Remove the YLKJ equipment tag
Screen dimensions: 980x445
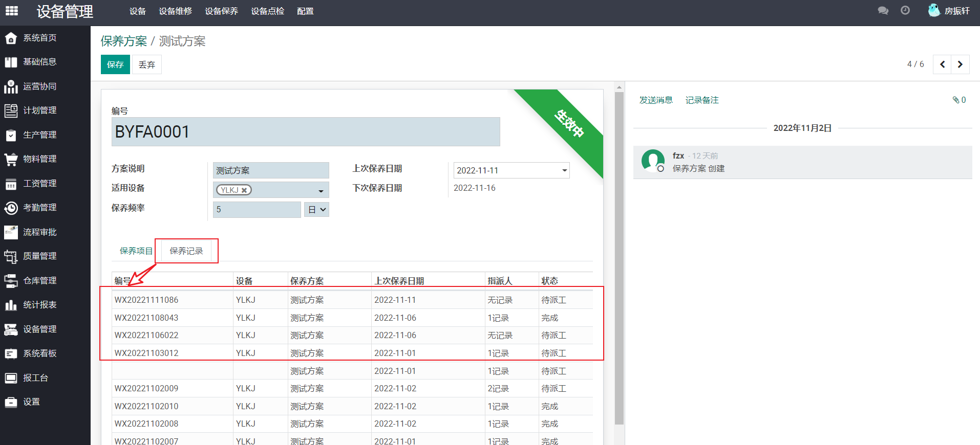[245, 190]
